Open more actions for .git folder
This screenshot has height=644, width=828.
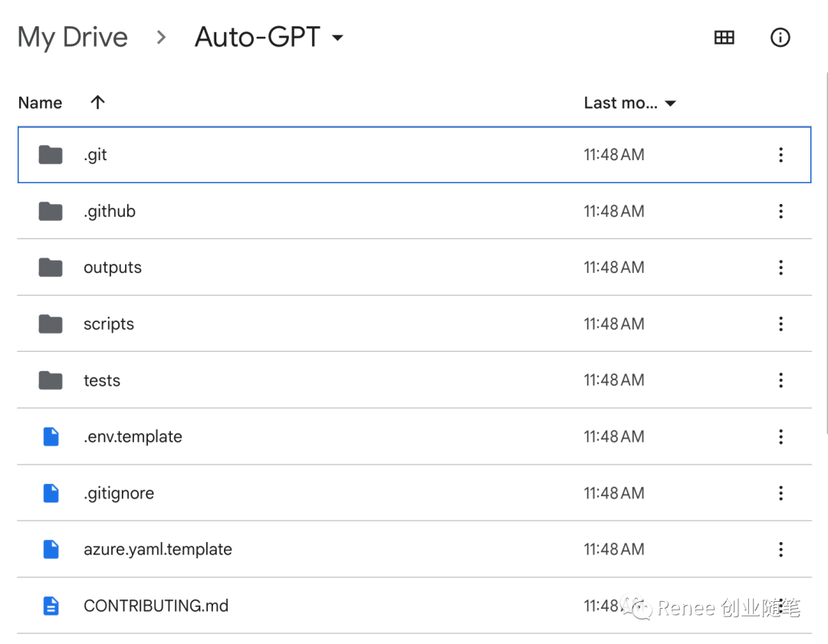coord(780,155)
